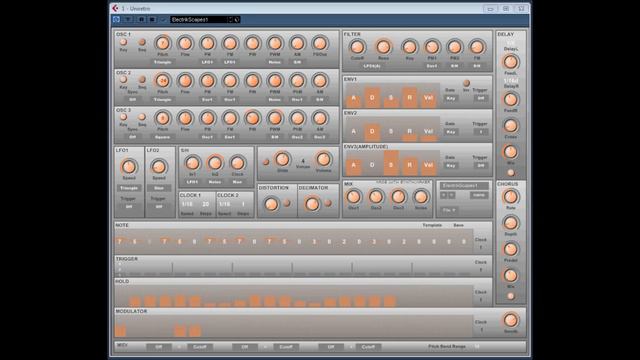The image size is (640, 360).
Task: Click ENV1 Decay slider bar
Action: point(372,97)
